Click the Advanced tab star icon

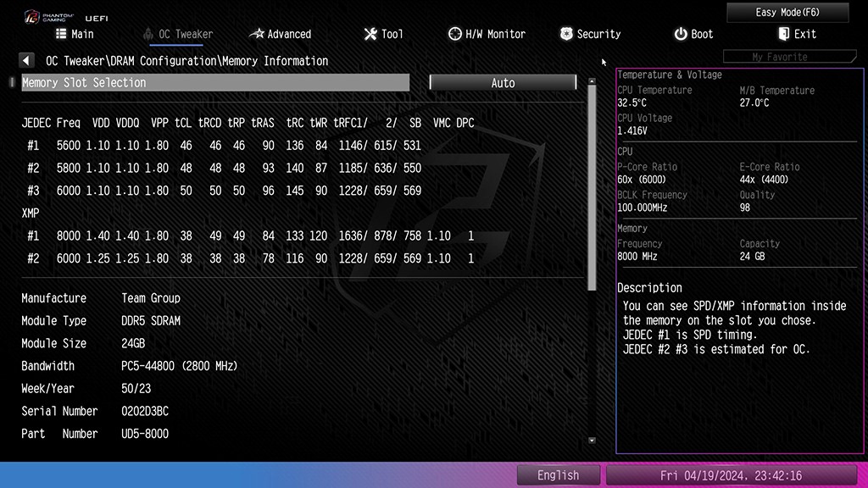(x=257, y=34)
